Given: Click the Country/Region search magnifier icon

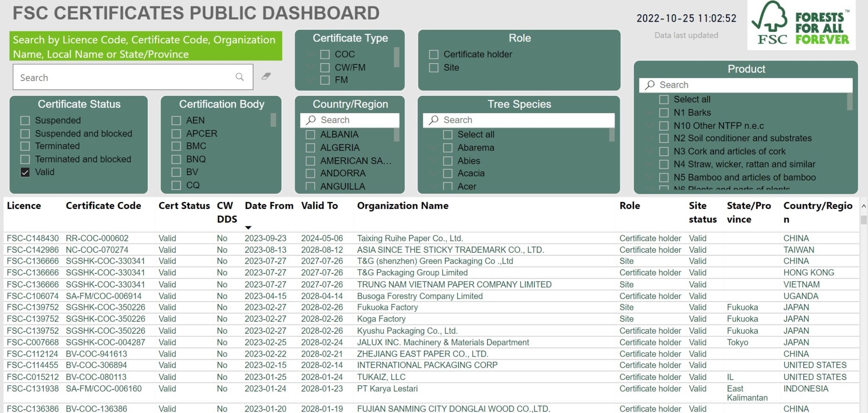Looking at the screenshot, I should coord(311,120).
